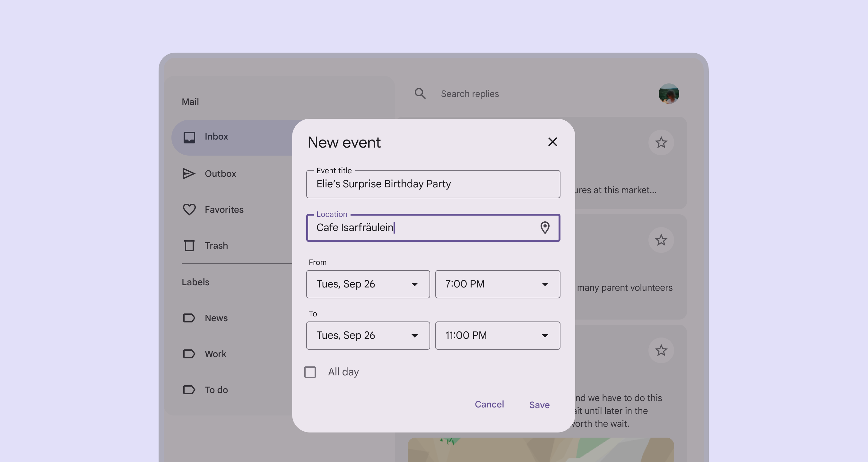
Task: Enable the All day checkbox
Action: 310,372
